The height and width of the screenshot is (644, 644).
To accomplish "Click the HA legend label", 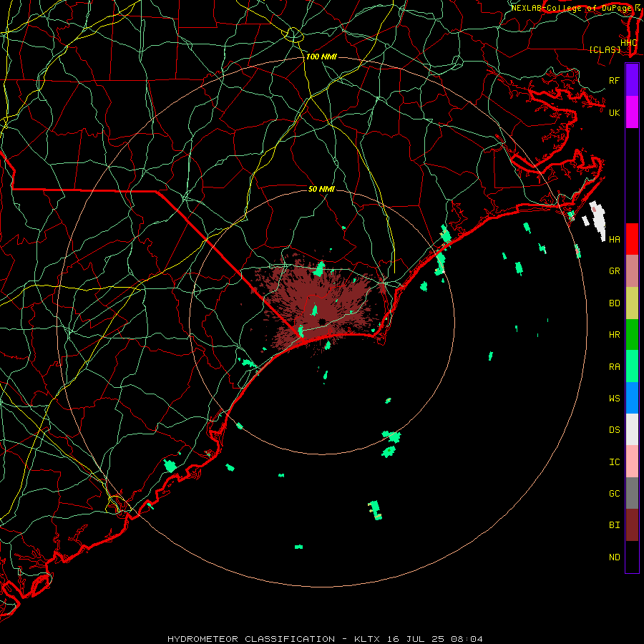I will click(614, 239).
